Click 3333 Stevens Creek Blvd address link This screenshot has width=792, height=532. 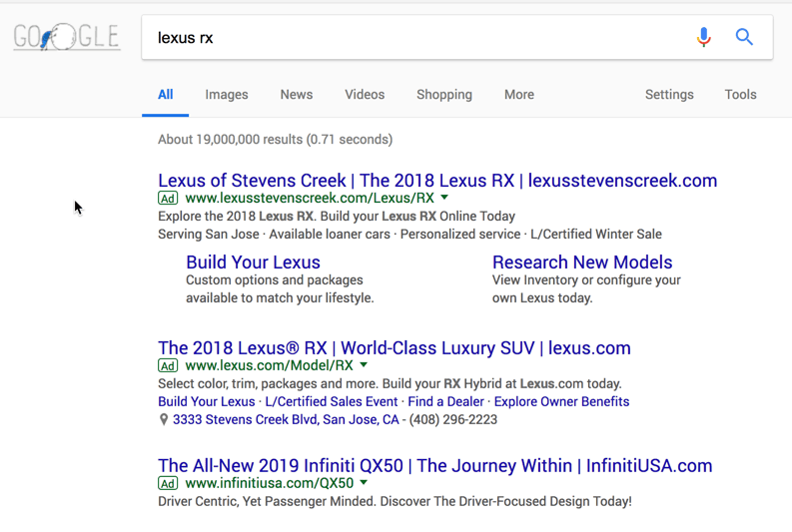(286, 419)
